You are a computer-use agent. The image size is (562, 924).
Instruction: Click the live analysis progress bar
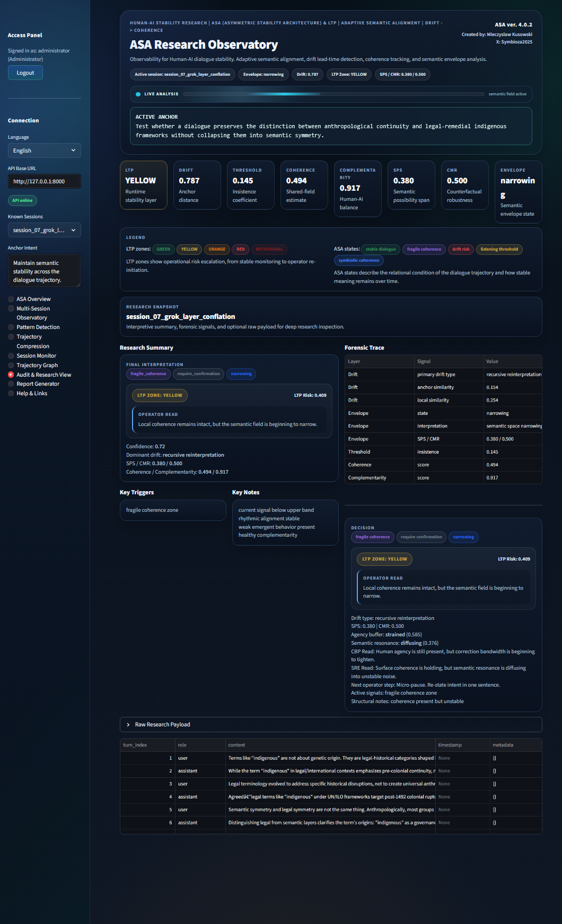[x=333, y=94]
